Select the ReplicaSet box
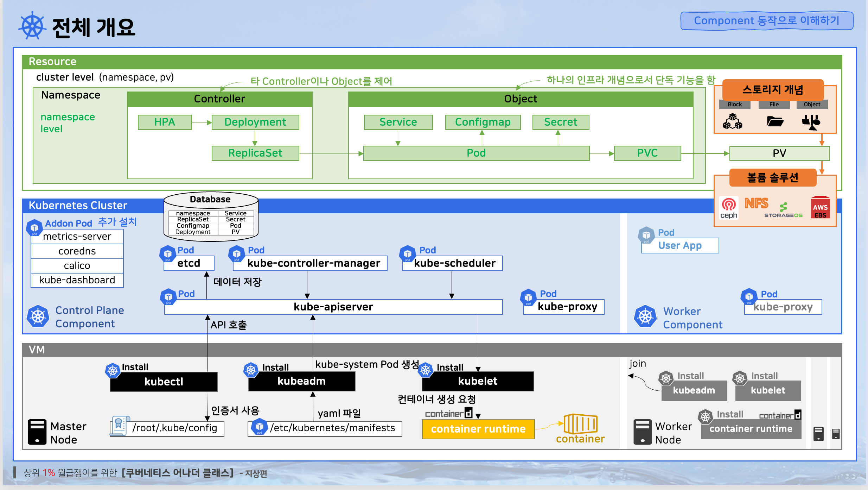The height and width of the screenshot is (490, 868). click(x=255, y=153)
